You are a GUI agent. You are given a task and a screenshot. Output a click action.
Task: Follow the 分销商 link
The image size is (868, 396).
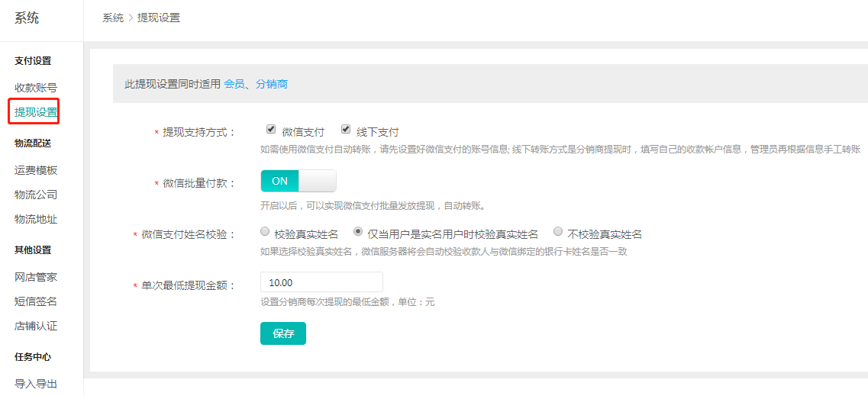coord(272,84)
